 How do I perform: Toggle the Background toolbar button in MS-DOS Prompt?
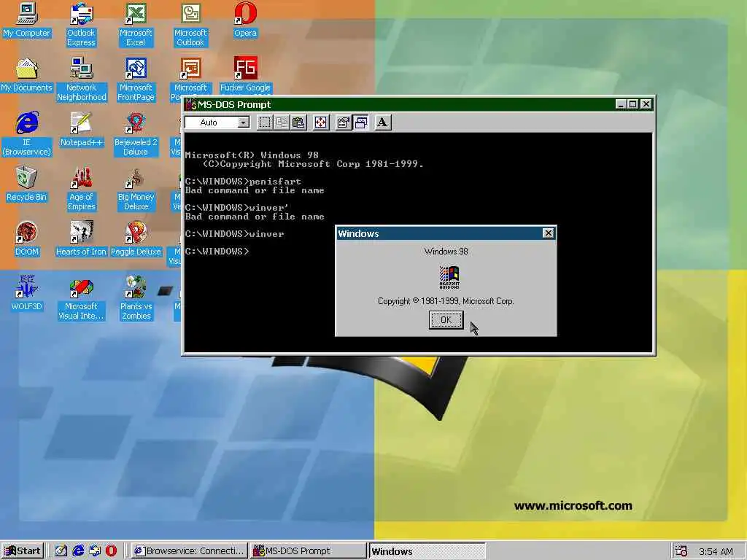pyautogui.click(x=360, y=122)
